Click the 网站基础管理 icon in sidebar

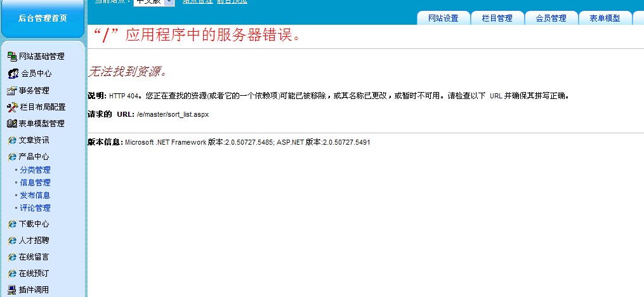point(11,56)
